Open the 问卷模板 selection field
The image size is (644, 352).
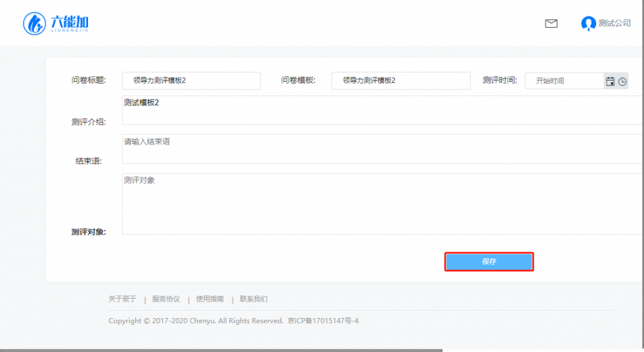(401, 80)
